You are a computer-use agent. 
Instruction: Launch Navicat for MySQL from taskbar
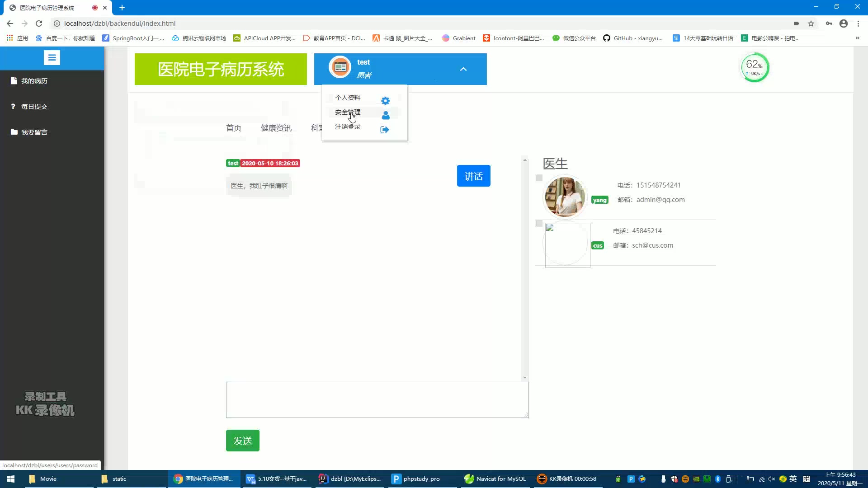(x=495, y=479)
